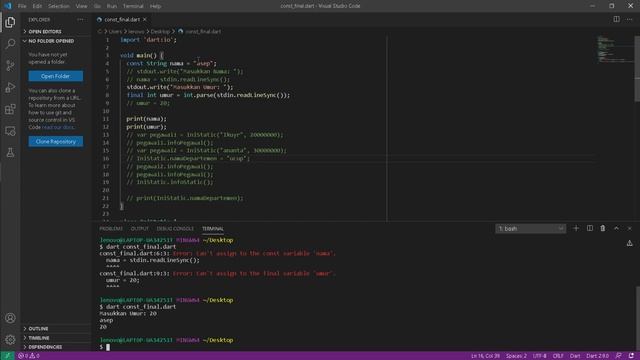This screenshot has width=640, height=360.
Task: Click 'Desktop' in the breadcrumb path
Action: (x=160, y=31)
